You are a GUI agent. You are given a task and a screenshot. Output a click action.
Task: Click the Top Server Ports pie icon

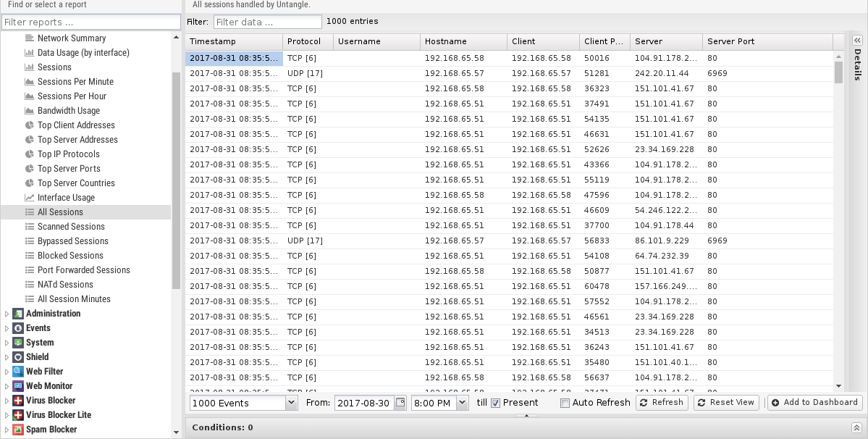[30, 169]
